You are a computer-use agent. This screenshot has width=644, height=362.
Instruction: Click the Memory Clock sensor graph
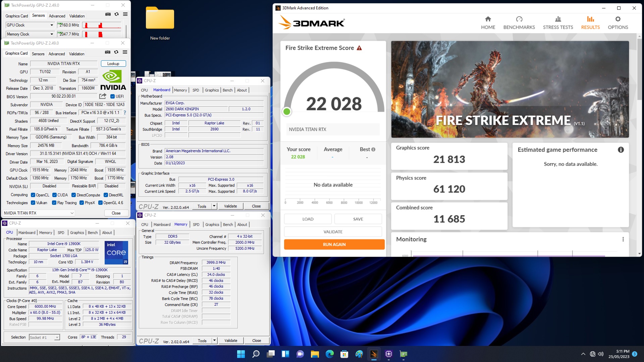[102, 34]
